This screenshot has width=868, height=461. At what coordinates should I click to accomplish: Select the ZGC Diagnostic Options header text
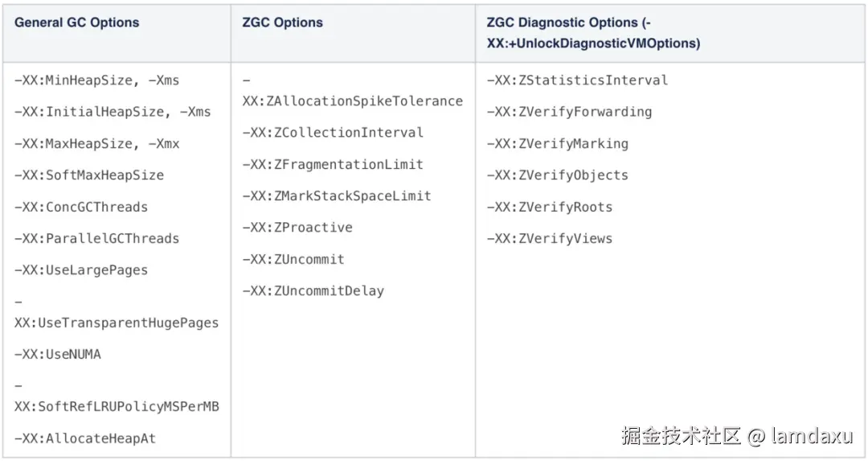(x=593, y=33)
